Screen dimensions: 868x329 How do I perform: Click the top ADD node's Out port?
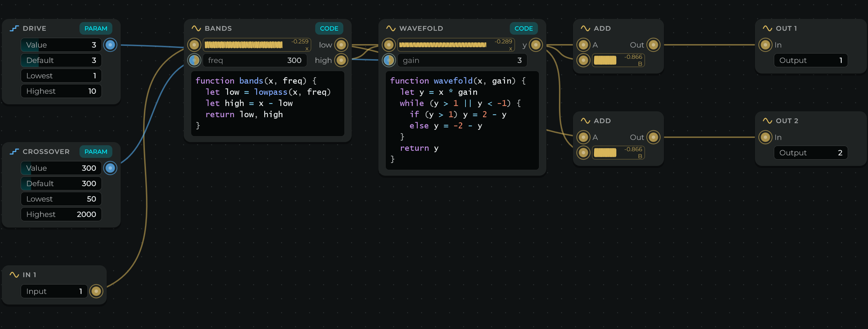pos(653,45)
